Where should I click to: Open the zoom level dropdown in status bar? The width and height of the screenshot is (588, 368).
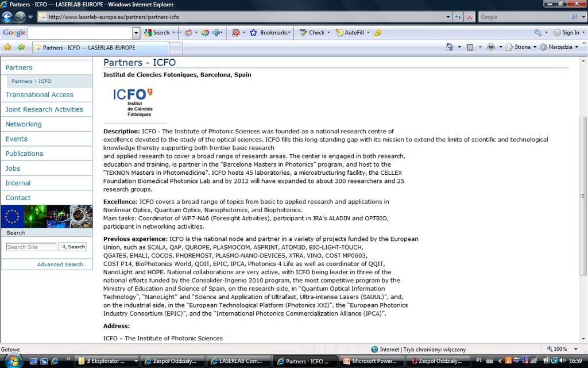(575, 349)
